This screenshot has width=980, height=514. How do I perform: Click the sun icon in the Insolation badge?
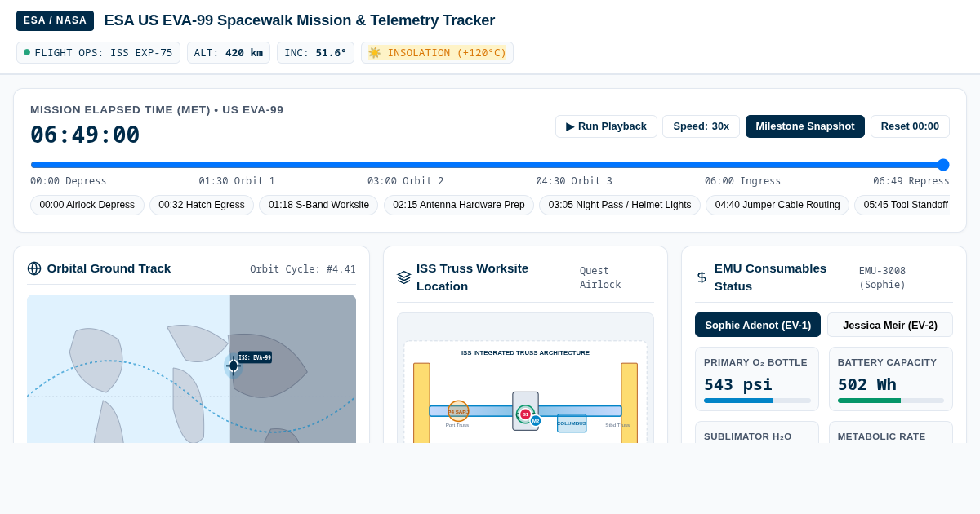(x=375, y=53)
